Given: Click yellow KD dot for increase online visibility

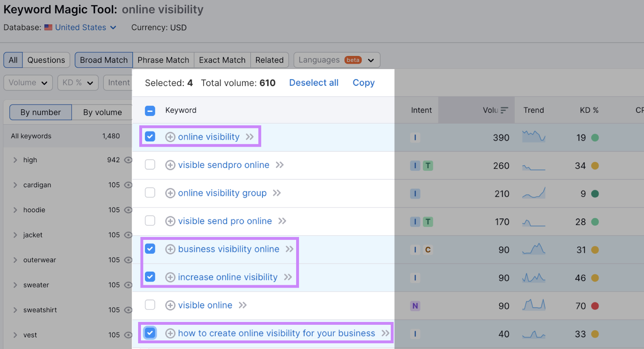Looking at the screenshot, I should (x=595, y=278).
